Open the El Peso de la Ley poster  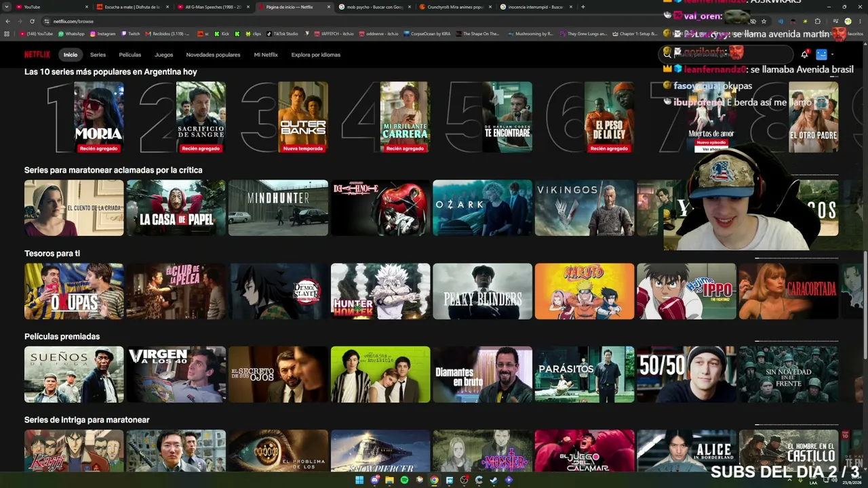[x=609, y=117]
